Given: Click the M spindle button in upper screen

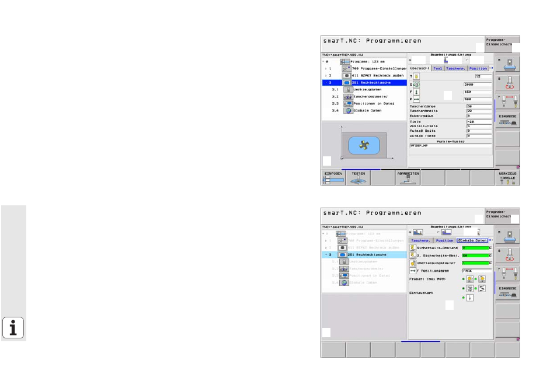Looking at the screenshot, I should (x=507, y=65).
